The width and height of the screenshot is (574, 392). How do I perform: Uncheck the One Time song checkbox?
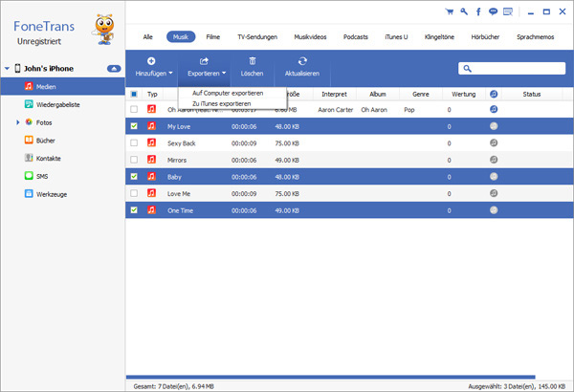[x=134, y=210]
